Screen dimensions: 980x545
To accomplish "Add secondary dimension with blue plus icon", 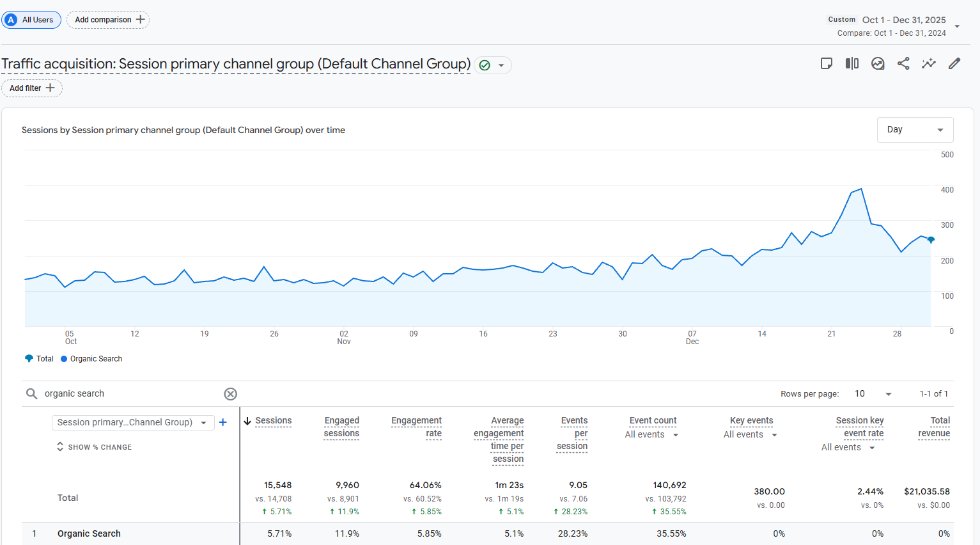I will pos(223,422).
